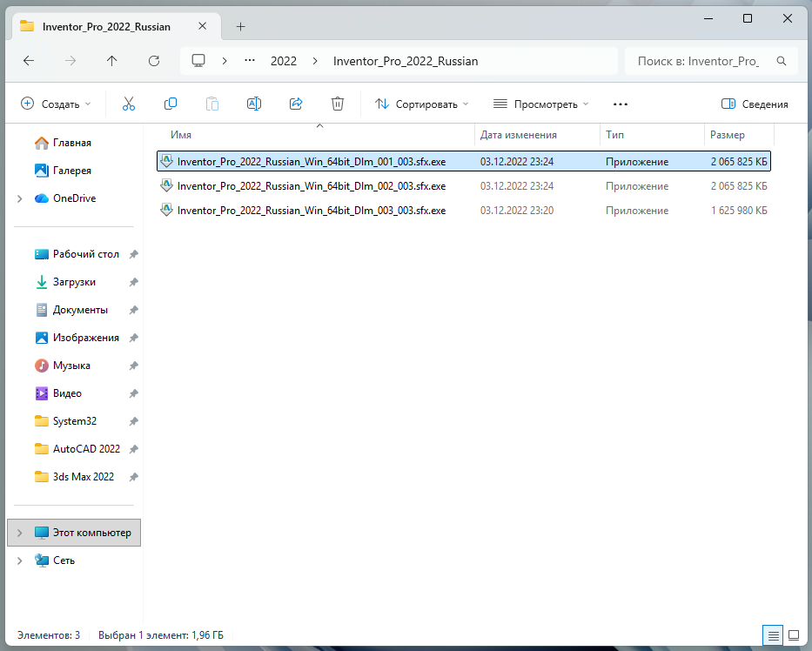Click the search magnifier icon
Viewport: 812px width, 651px height.
[782, 61]
